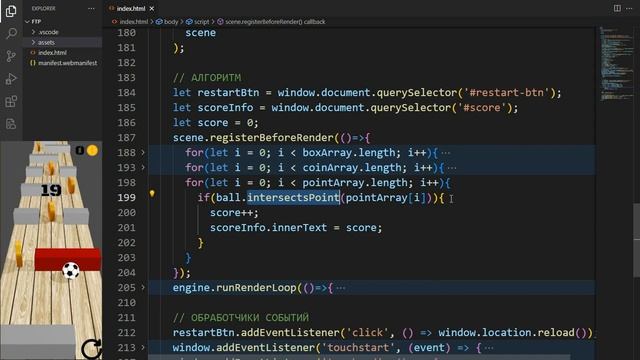Select the index.html editor tab
Viewport: 640px width, 360px height.
tap(131, 9)
